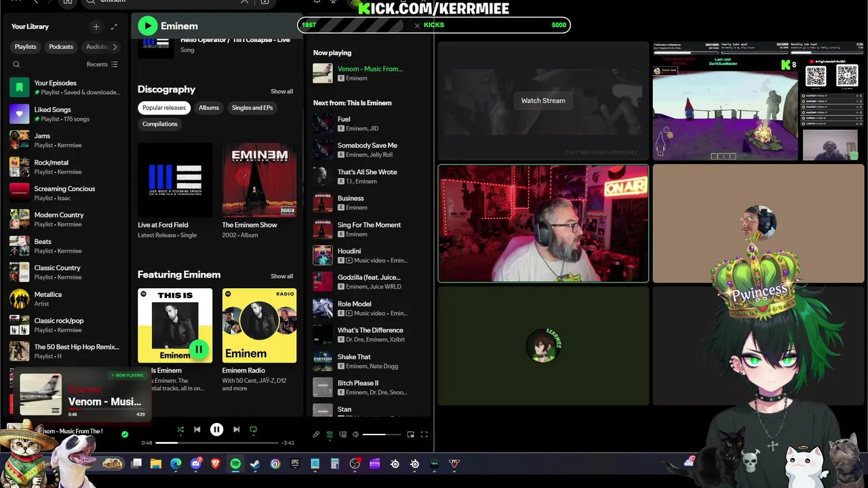Image resolution: width=868 pixels, height=488 pixels.
Task: Open Brave browser from taskbar
Action: click(x=216, y=464)
